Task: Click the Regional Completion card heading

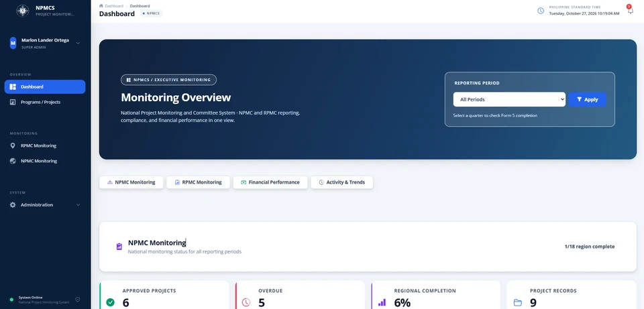Action: (x=425, y=290)
